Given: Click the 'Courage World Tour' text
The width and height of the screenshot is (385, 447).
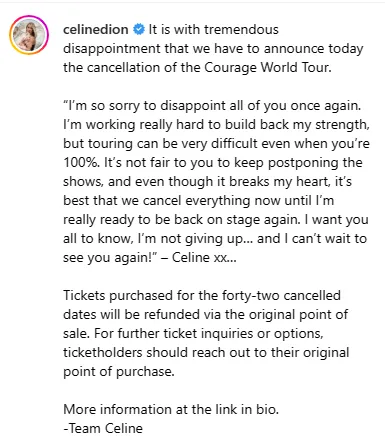Looking at the screenshot, I should [267, 67].
